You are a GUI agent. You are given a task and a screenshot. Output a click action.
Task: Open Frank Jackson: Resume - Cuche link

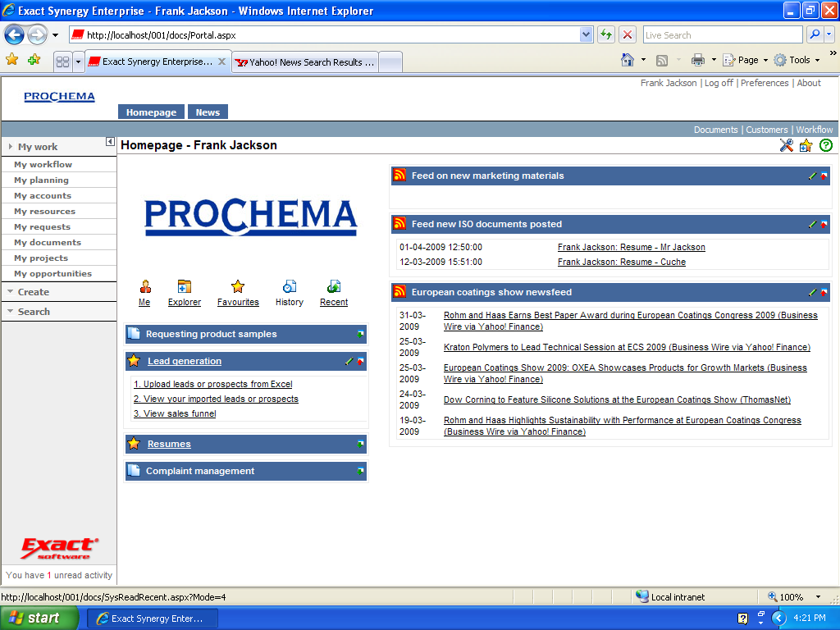point(622,262)
